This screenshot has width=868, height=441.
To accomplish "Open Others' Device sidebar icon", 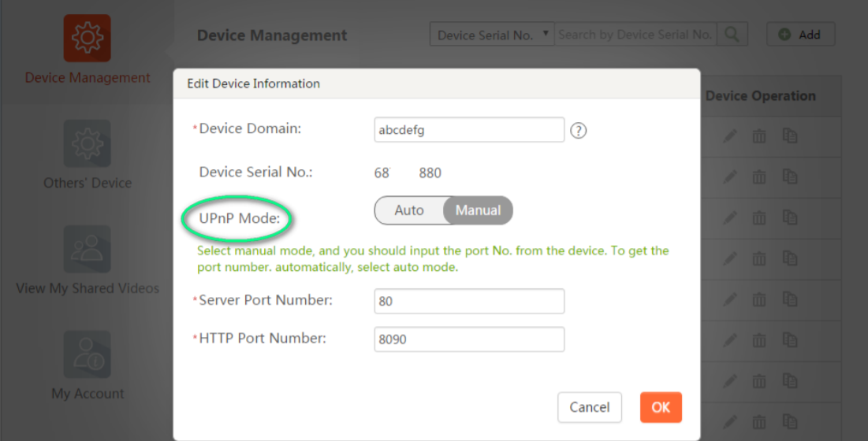I will point(87,143).
